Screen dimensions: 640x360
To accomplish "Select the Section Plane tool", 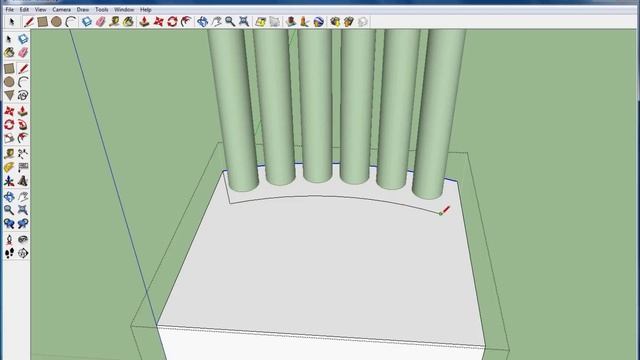I will coord(23,253).
